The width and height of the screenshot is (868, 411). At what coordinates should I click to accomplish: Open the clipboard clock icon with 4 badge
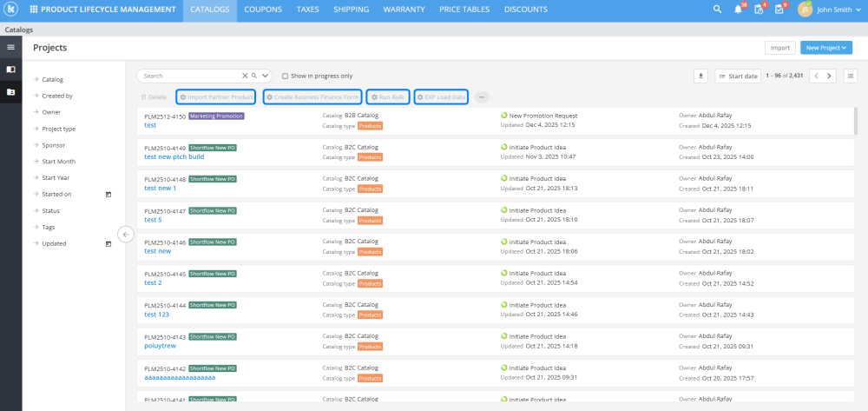pos(759,10)
